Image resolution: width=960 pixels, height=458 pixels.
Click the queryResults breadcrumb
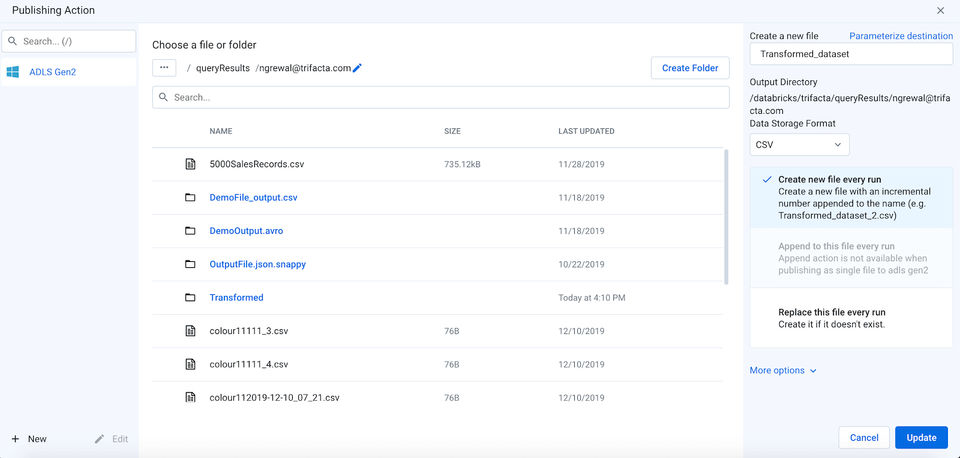click(x=223, y=68)
